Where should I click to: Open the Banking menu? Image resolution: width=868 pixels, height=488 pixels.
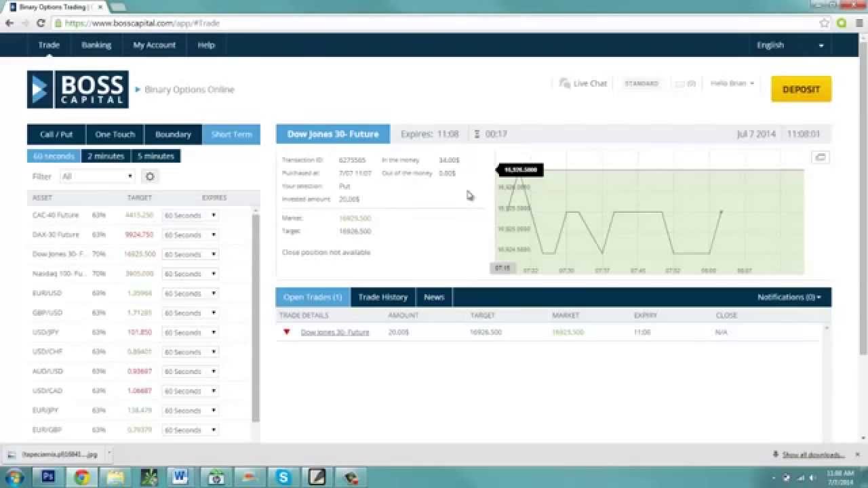pyautogui.click(x=96, y=45)
